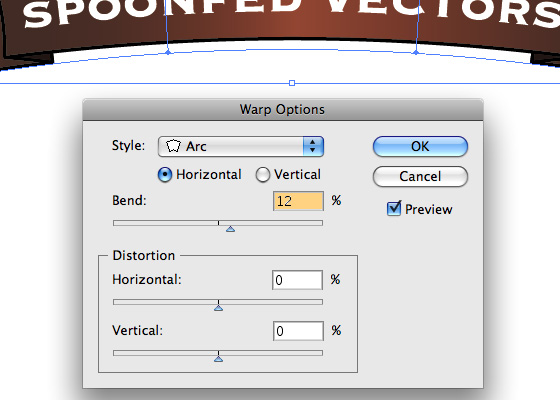Click the Distortion Vertical input field
Viewport: 560px width, 400px height.
298,331
